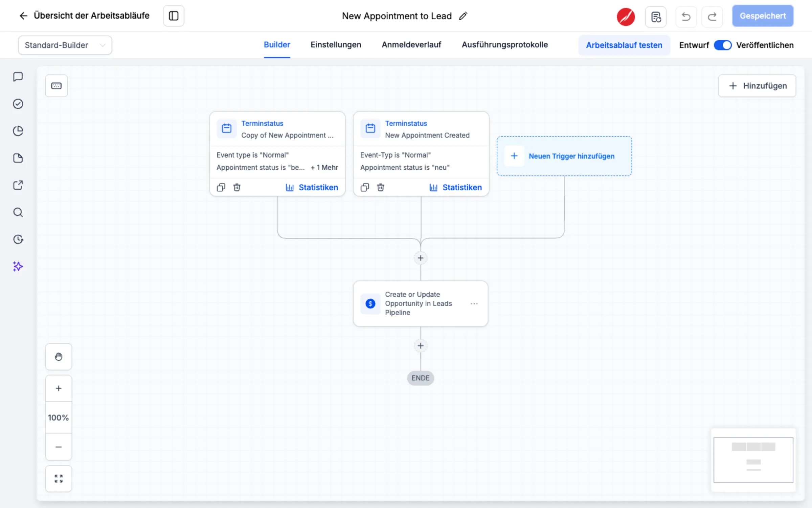This screenshot has height=508, width=812.
Task: Switch to the Builder tab
Action: tap(277, 45)
